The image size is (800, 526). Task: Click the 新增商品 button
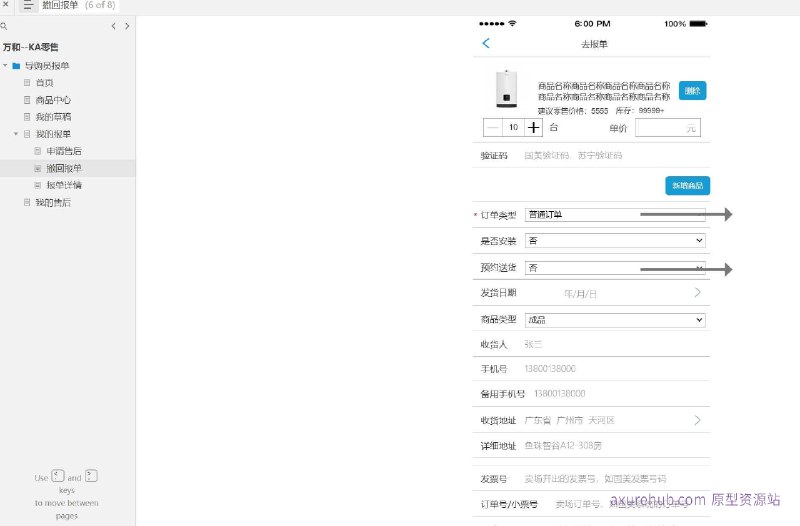coord(687,186)
